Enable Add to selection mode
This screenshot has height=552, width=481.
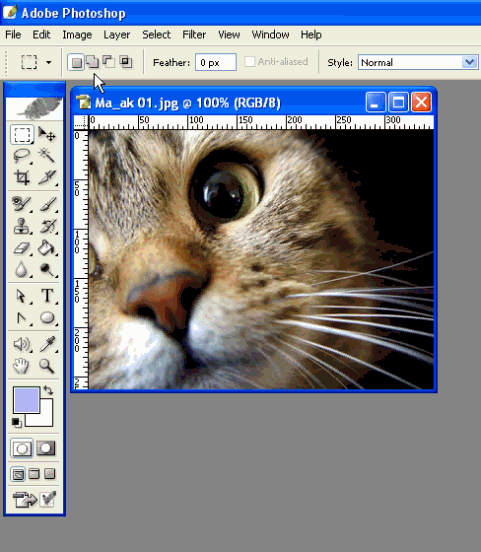click(x=92, y=62)
